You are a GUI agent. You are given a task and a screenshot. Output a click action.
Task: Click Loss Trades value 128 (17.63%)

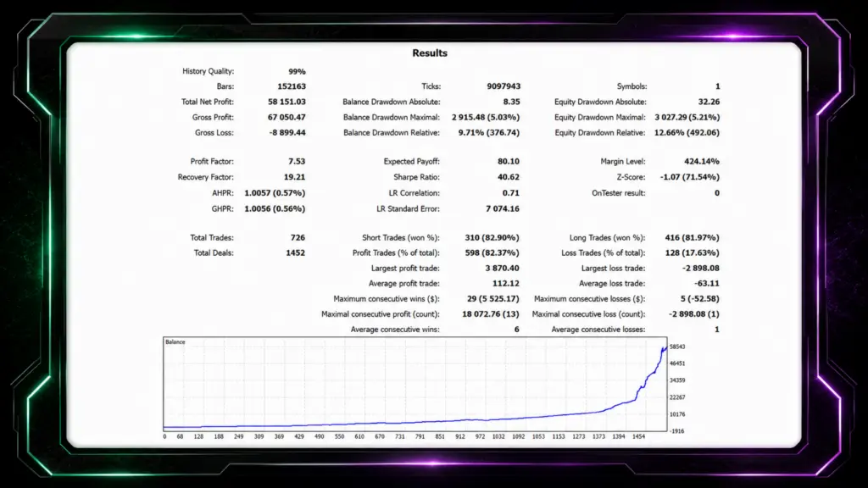click(692, 252)
